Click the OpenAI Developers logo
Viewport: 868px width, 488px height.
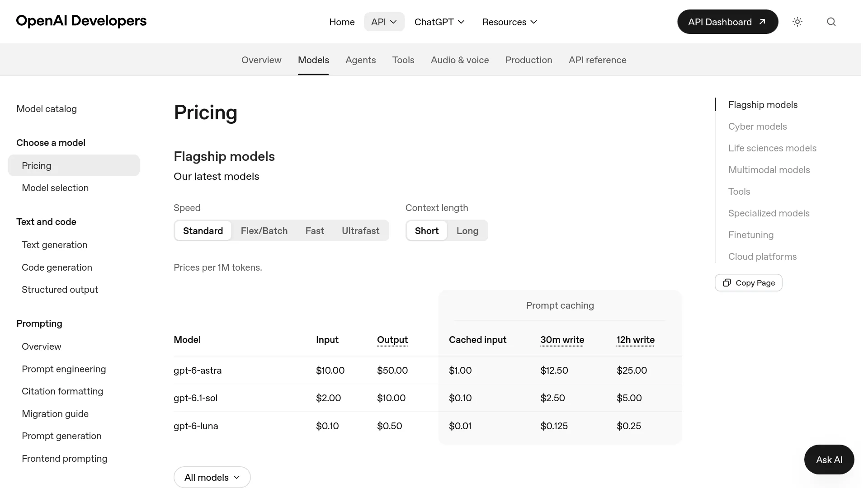pyautogui.click(x=81, y=21)
